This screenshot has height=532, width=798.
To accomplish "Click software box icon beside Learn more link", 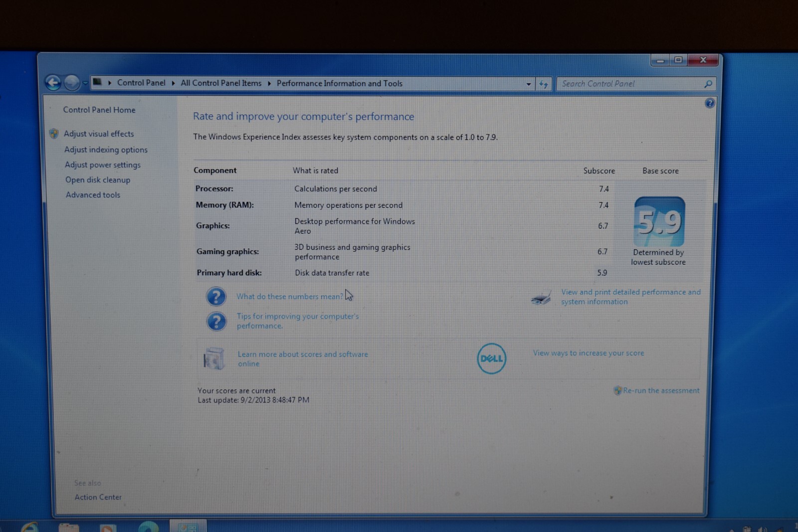I will (214, 358).
